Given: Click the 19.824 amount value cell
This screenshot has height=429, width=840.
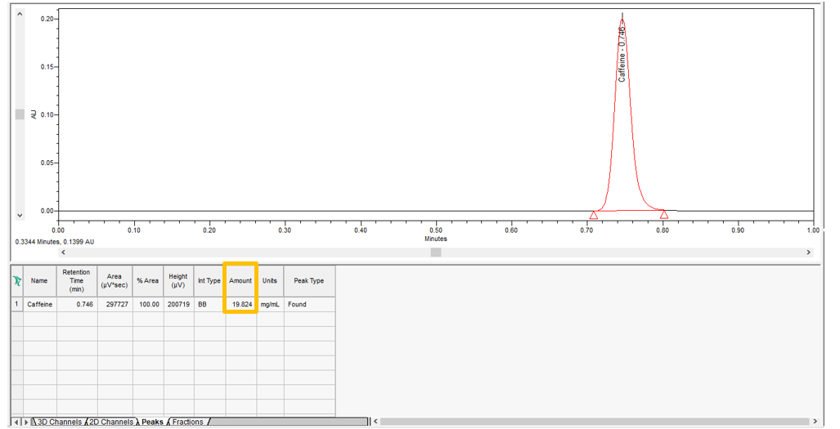Looking at the screenshot, I should tap(240, 304).
